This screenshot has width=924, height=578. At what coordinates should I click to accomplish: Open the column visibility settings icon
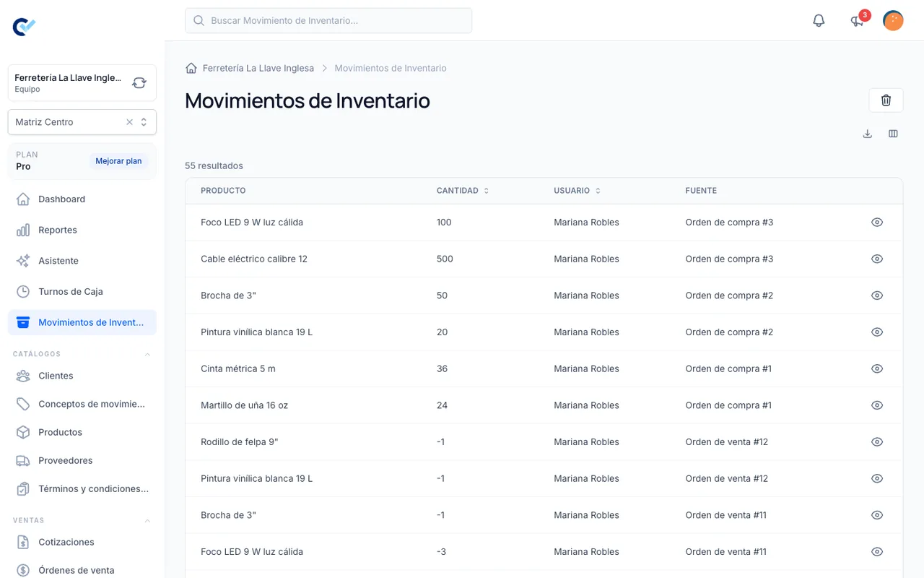(x=893, y=134)
